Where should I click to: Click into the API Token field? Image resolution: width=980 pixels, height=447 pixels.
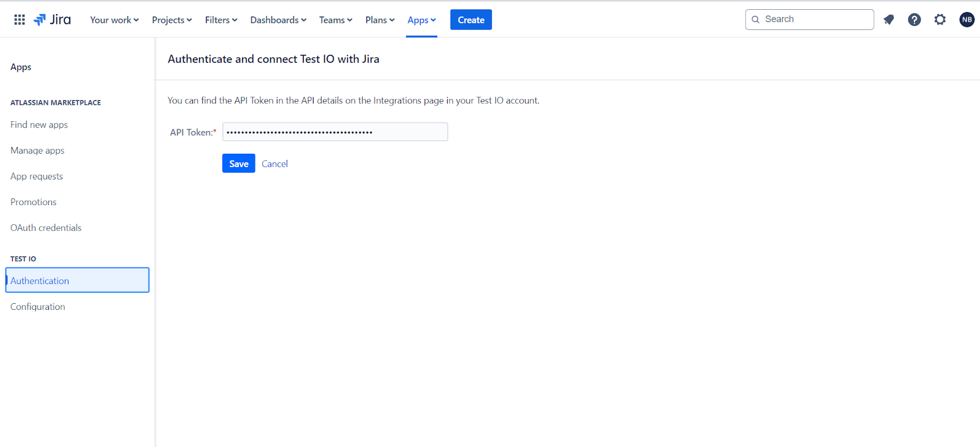coord(335,132)
